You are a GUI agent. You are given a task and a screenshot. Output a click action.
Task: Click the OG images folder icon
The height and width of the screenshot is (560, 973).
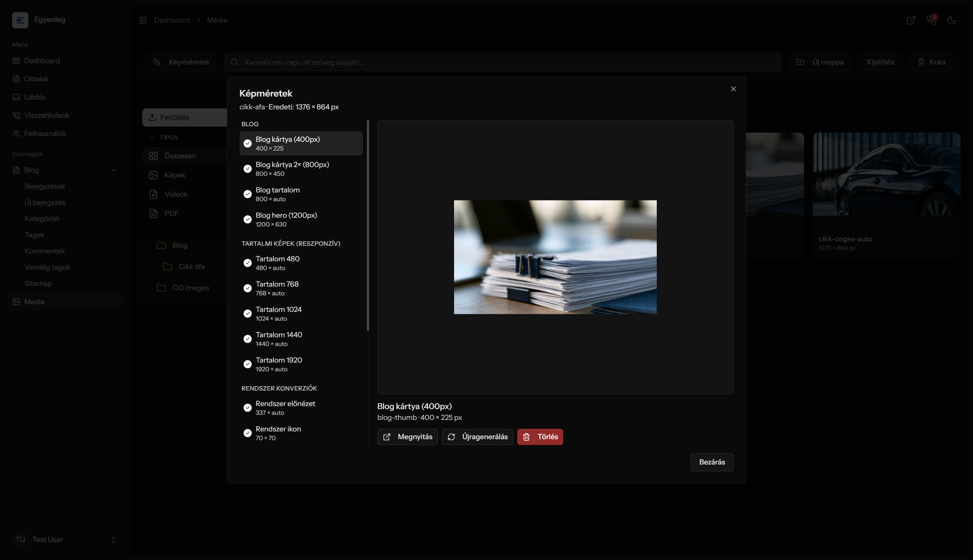click(x=161, y=288)
